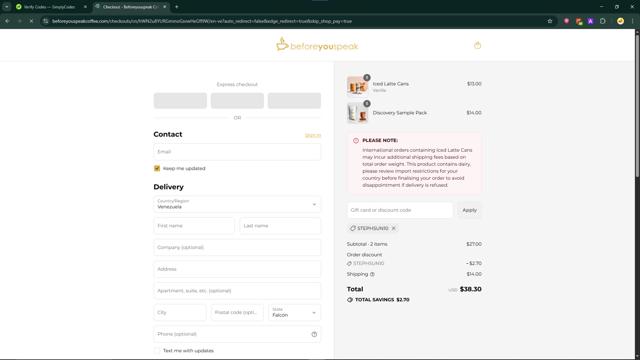The height and width of the screenshot is (360, 640).
Task: Click first express checkout button
Action: 180,101
